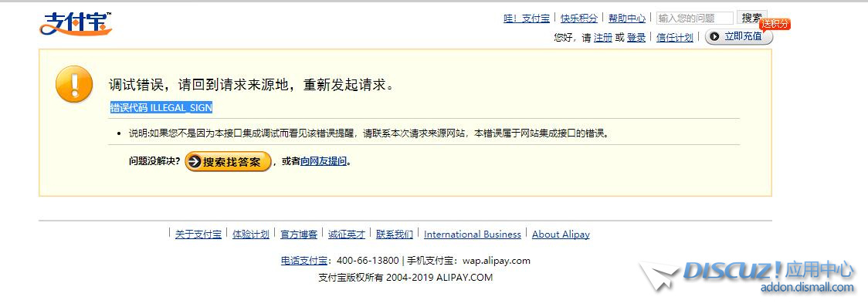Screen dimensions: 868x307
Task: Open the 诚征英才 footer link
Action: 347,234
